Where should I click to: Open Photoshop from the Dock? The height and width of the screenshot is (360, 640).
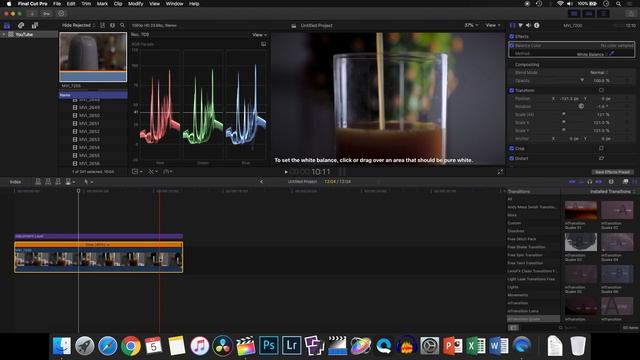(268, 346)
